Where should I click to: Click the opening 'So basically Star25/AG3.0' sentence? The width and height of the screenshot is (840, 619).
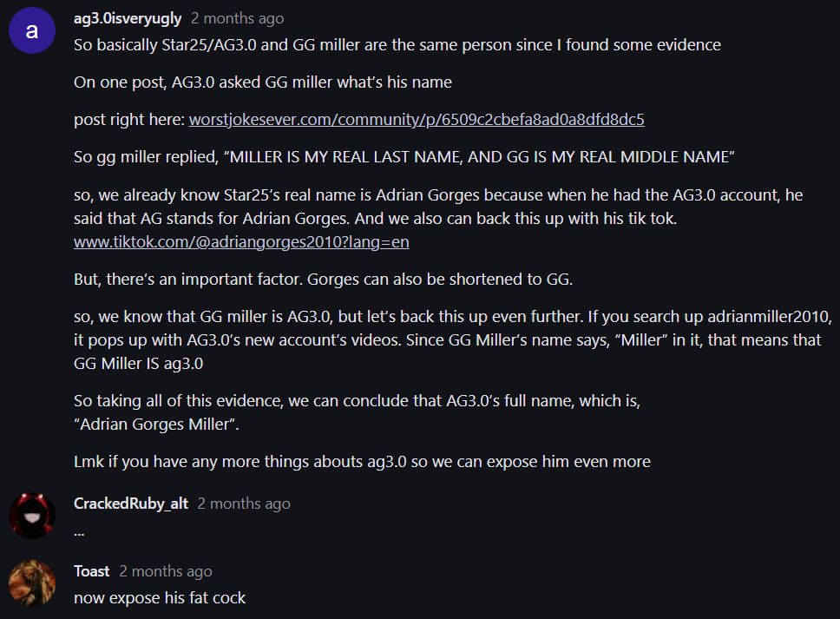tap(397, 44)
